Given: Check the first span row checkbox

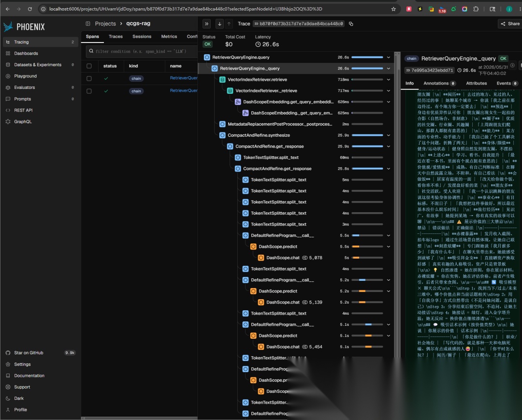Looking at the screenshot, I should [89, 79].
